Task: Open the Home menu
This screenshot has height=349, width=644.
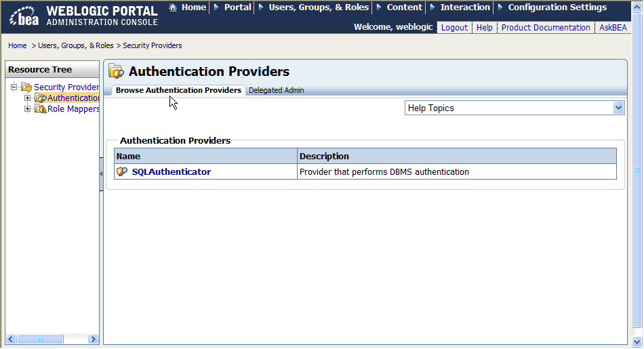Action: [194, 7]
